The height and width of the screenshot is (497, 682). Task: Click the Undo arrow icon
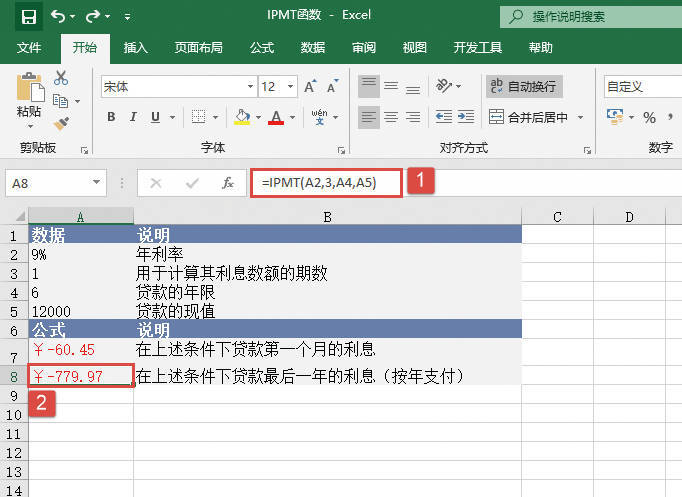point(59,17)
